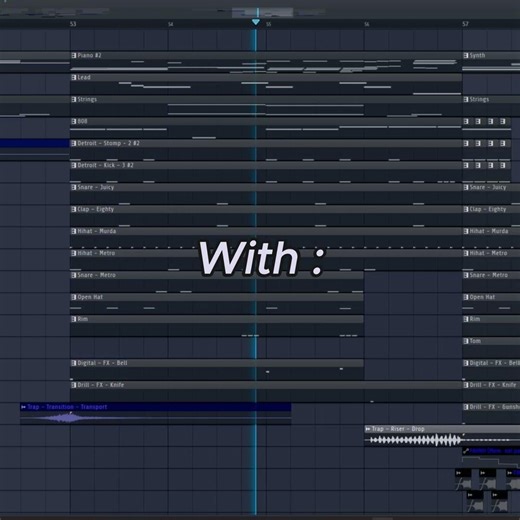Click the Trap - Riser - Drop clip title
The width and height of the screenshot is (520, 520).
(x=398, y=429)
